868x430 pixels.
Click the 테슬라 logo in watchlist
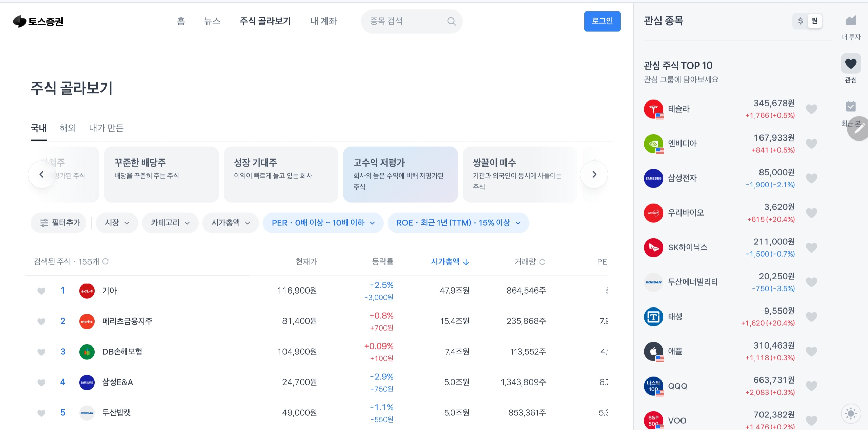tap(653, 109)
